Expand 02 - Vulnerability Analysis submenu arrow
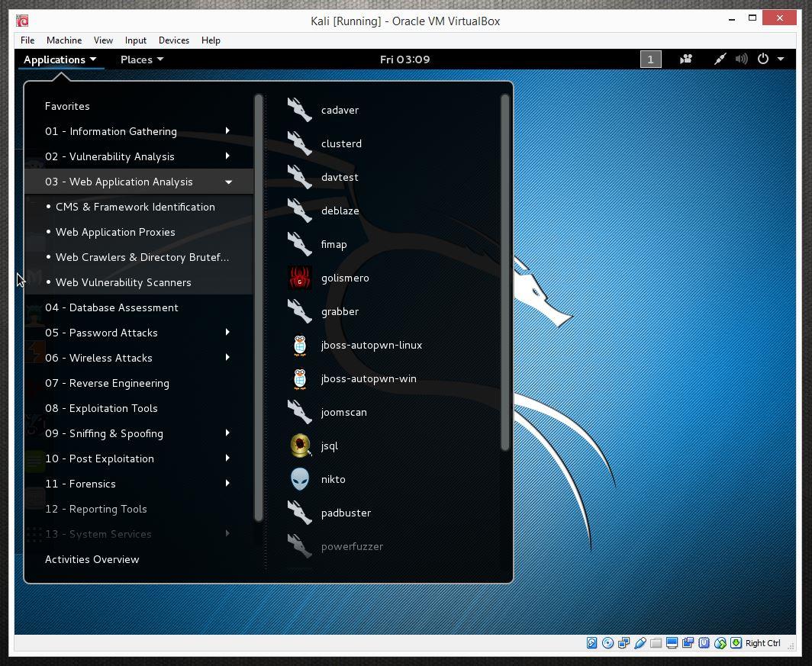Screen dimensions: 812x666 (x=227, y=156)
